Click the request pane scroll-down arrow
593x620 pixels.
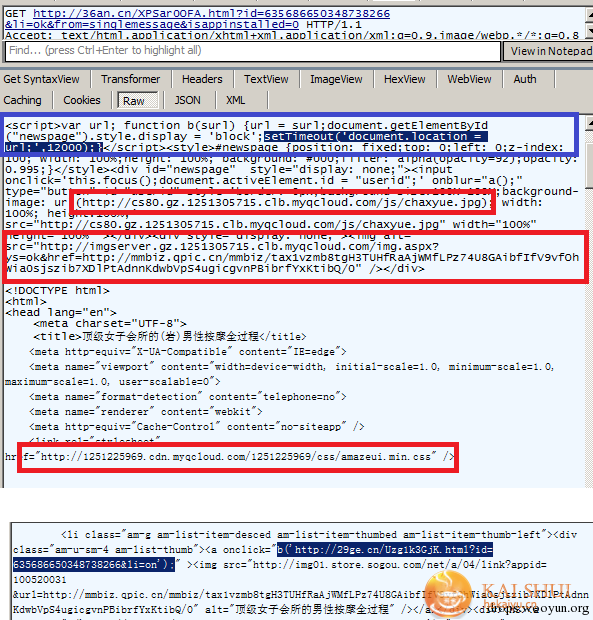tap(589, 31)
